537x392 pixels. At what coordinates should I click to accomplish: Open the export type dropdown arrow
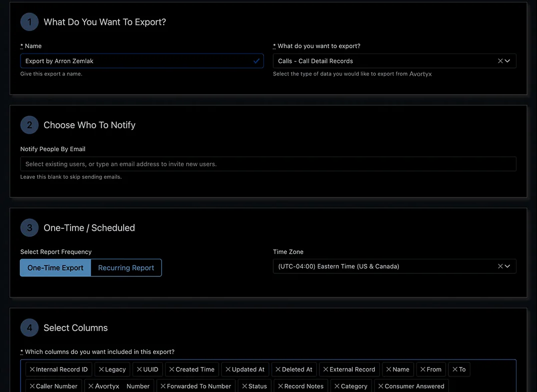point(507,61)
